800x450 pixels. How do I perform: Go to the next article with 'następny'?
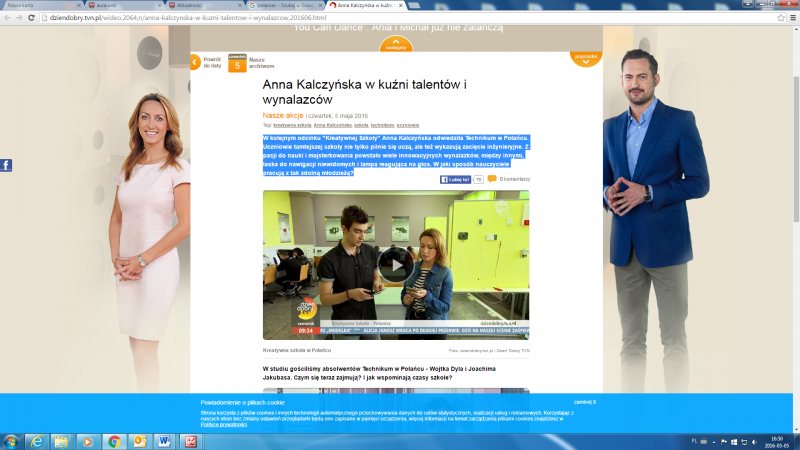[x=396, y=44]
